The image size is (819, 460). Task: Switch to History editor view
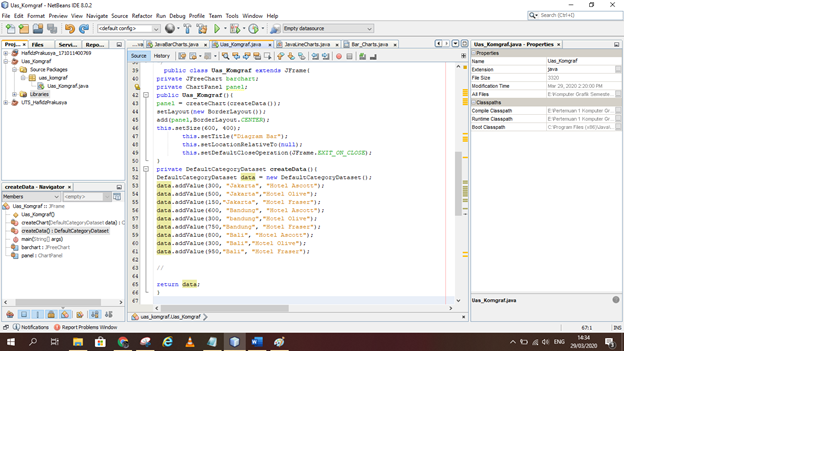162,56
